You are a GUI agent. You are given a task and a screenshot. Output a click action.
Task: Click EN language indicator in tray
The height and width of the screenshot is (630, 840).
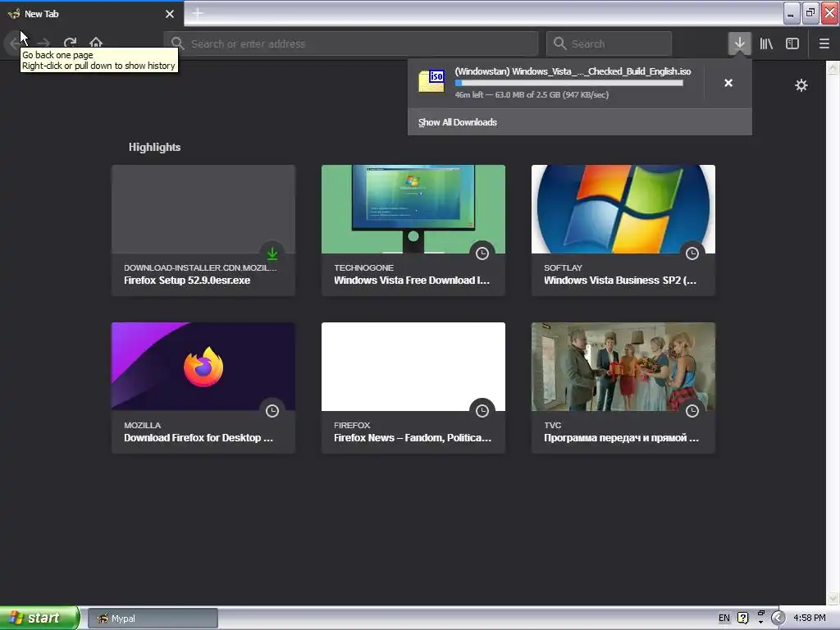click(x=724, y=619)
